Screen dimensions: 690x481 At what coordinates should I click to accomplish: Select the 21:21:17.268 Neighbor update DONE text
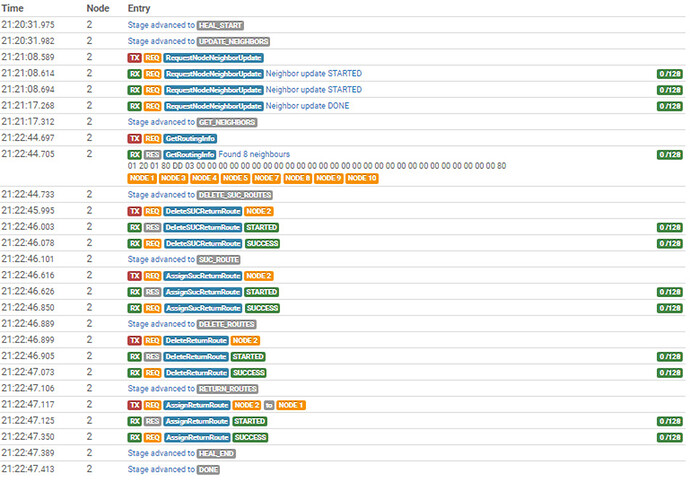307,106
